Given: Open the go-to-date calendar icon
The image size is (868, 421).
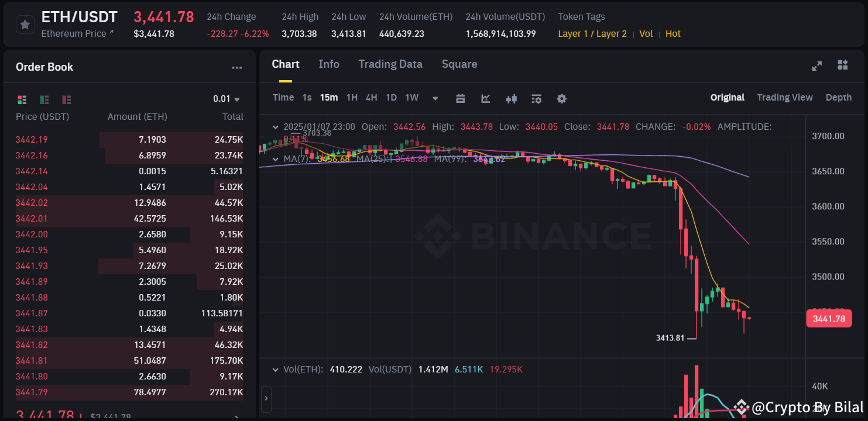Looking at the screenshot, I should [460, 98].
